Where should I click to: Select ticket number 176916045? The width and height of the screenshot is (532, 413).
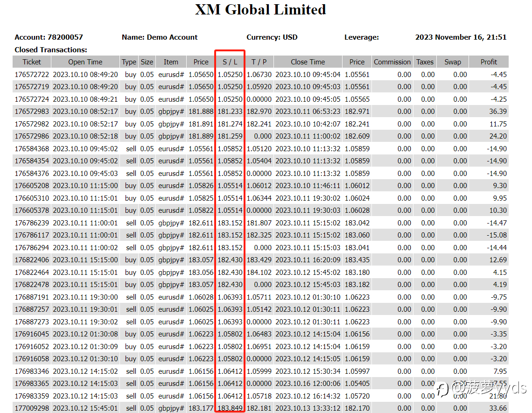click(32, 334)
